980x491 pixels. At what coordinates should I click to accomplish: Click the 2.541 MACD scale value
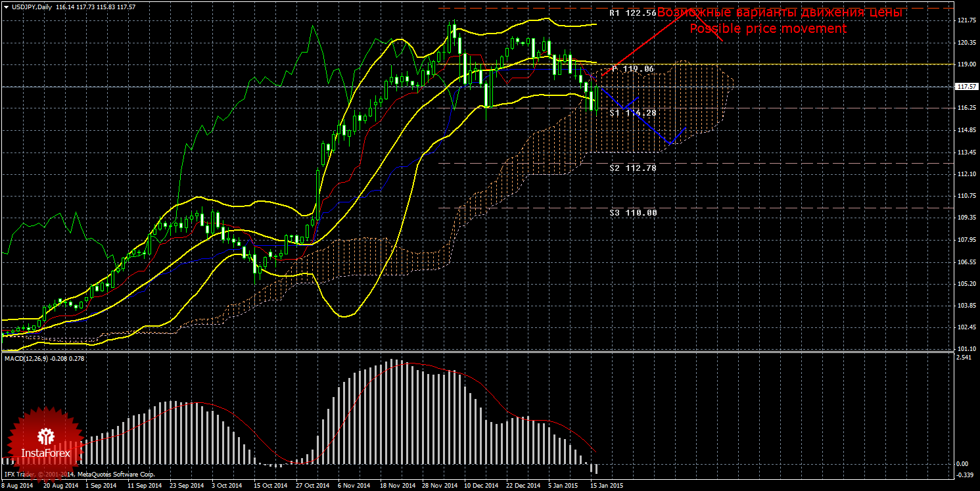coord(964,358)
